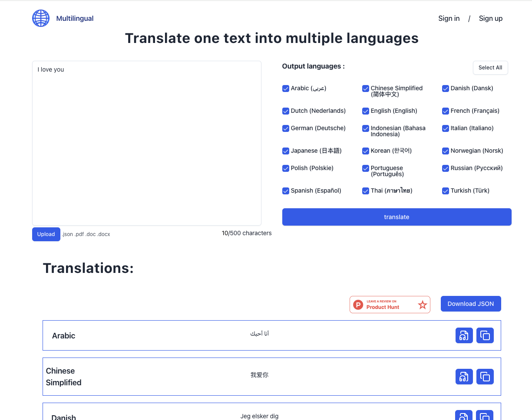Click the Multilingual globe logo
Screen dimensions: 532x420
(x=41, y=18)
